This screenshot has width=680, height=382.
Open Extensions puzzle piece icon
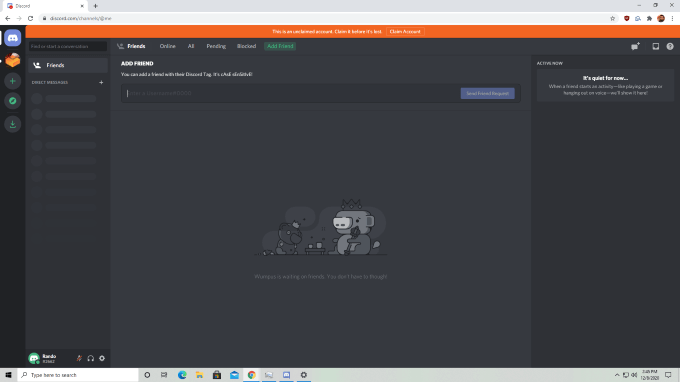pyautogui.click(x=649, y=19)
